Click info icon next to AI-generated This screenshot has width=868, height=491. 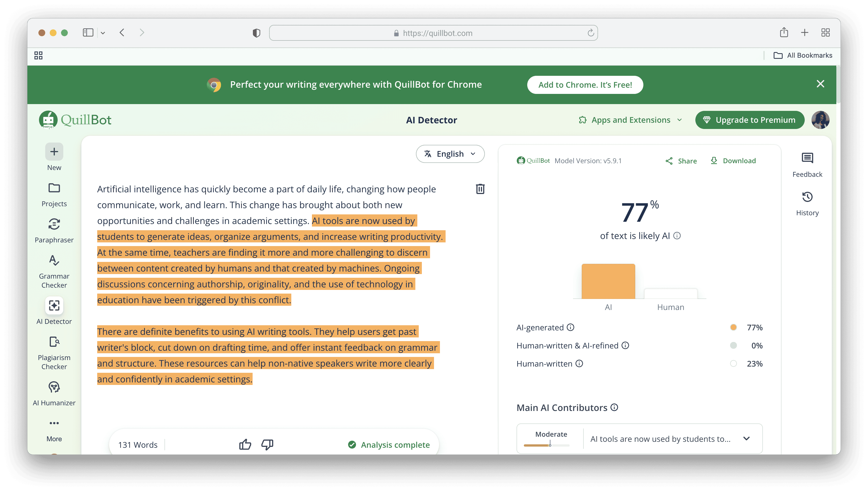pyautogui.click(x=570, y=327)
